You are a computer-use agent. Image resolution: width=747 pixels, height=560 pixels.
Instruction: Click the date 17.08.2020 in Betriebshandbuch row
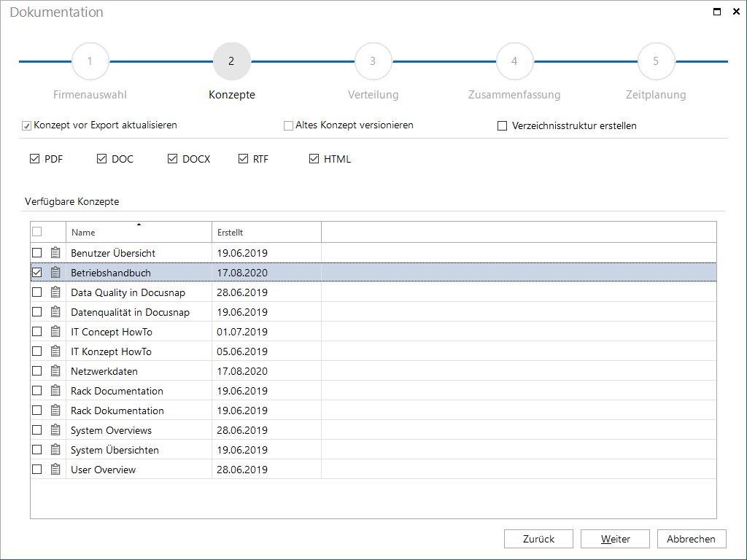tap(242, 273)
